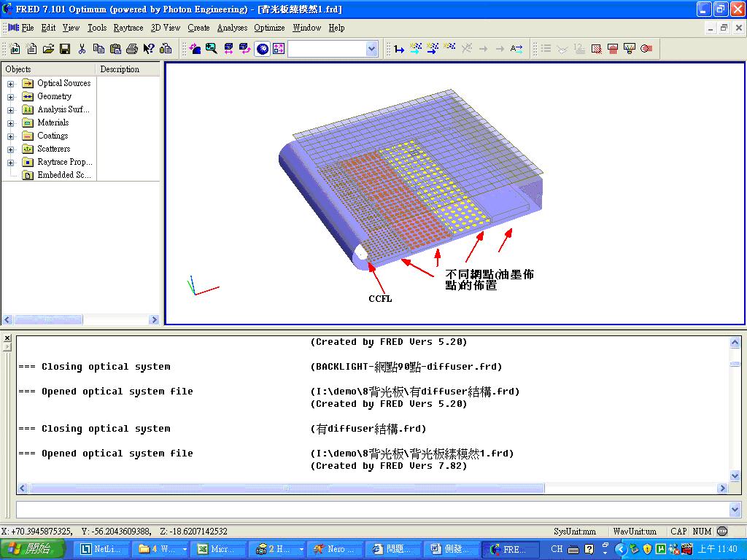
Task: Click the Cut scissors icon
Action: (x=82, y=49)
